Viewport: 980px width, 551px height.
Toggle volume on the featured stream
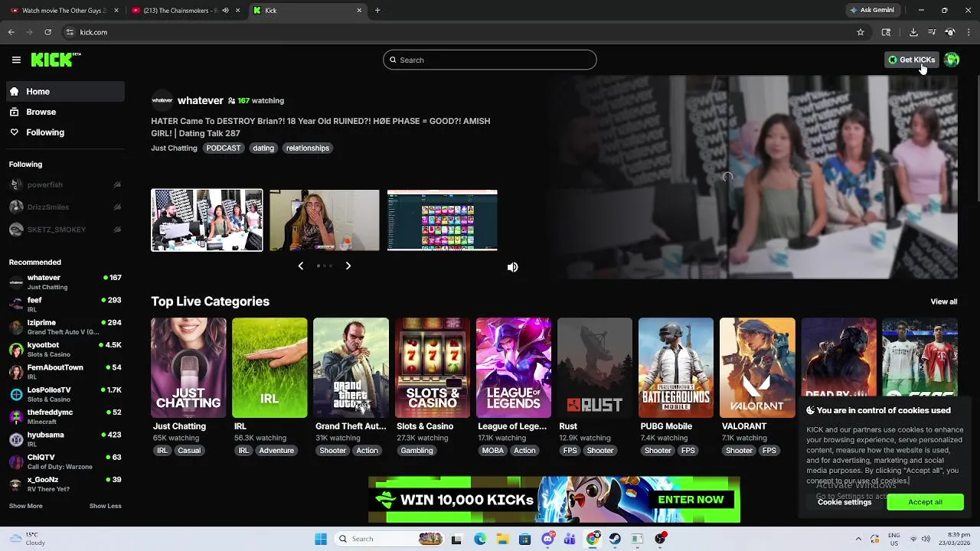pos(512,267)
